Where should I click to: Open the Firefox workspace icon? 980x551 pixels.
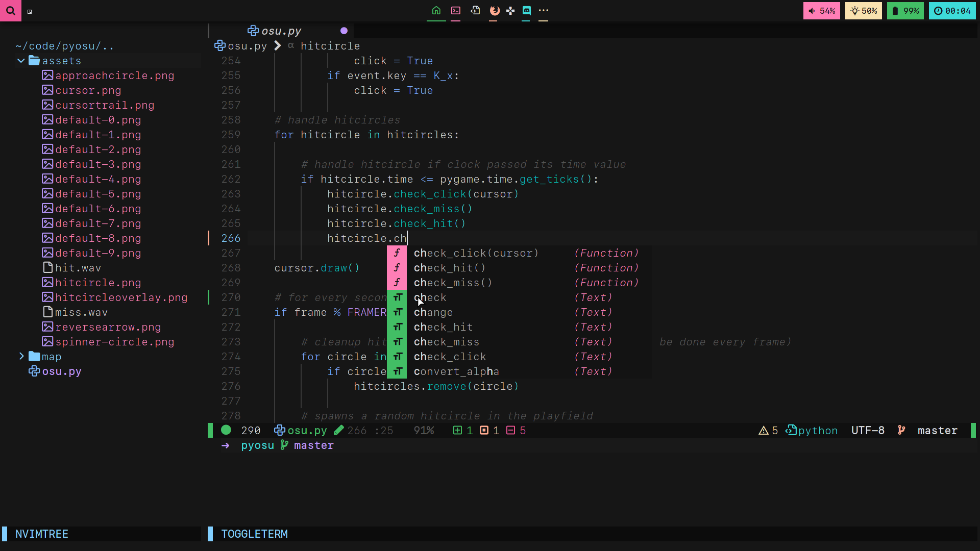coord(494,10)
